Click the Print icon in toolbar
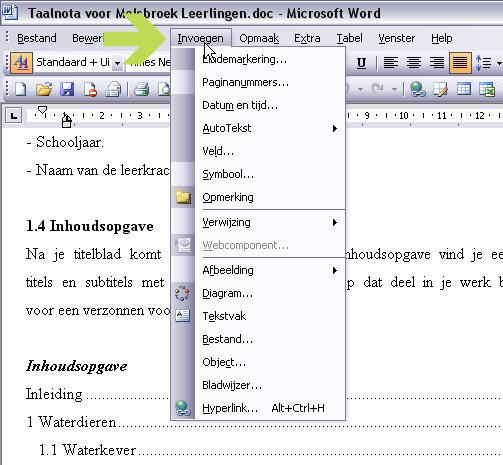503x465 pixels. pos(141,89)
